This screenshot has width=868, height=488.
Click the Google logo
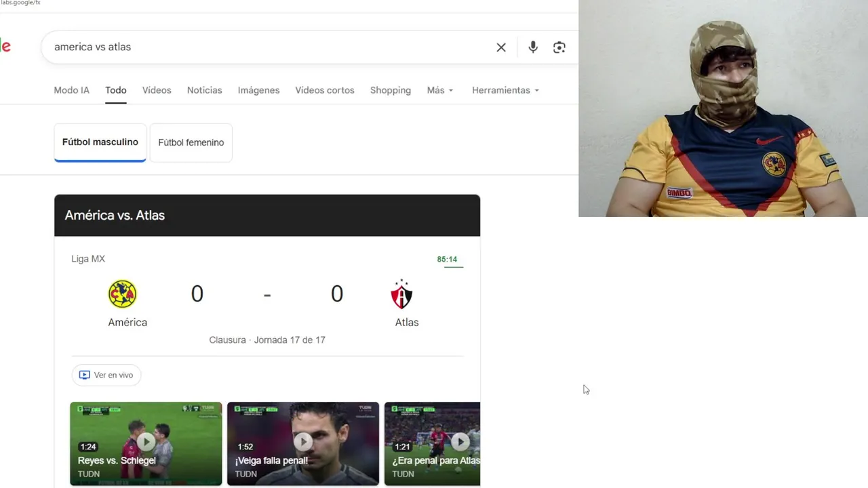coord(5,47)
